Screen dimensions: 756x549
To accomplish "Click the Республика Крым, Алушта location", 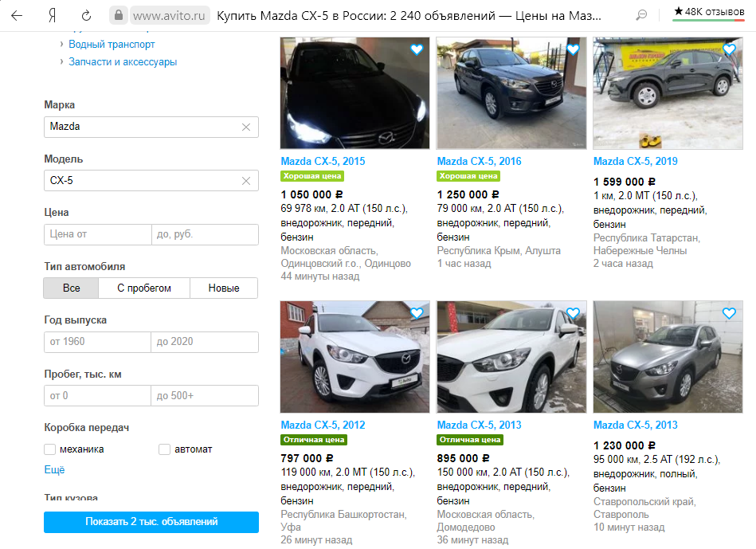I will pyautogui.click(x=499, y=251).
